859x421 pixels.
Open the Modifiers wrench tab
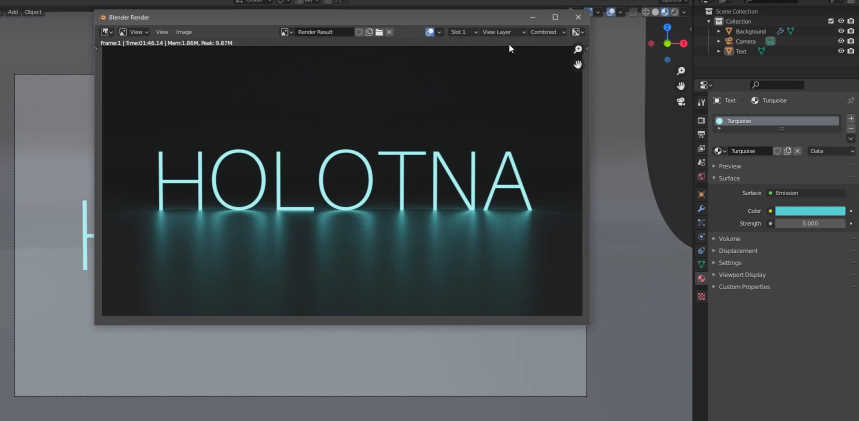click(701, 209)
